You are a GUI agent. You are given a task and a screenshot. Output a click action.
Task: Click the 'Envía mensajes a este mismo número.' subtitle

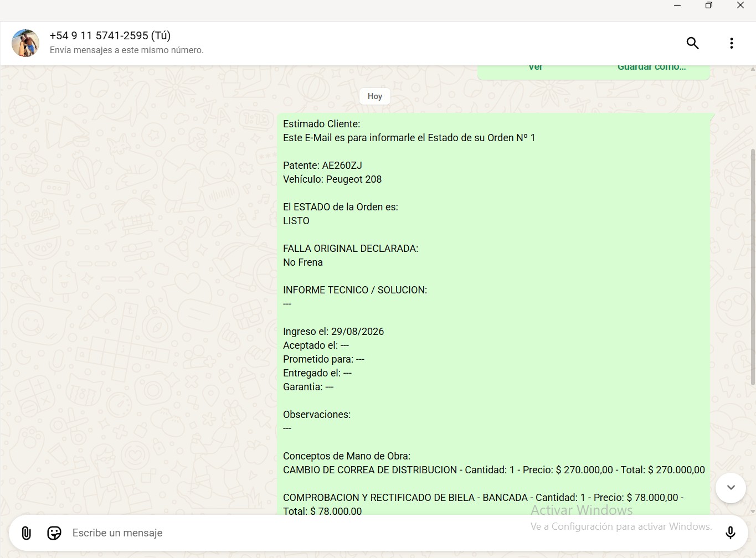[x=127, y=50]
